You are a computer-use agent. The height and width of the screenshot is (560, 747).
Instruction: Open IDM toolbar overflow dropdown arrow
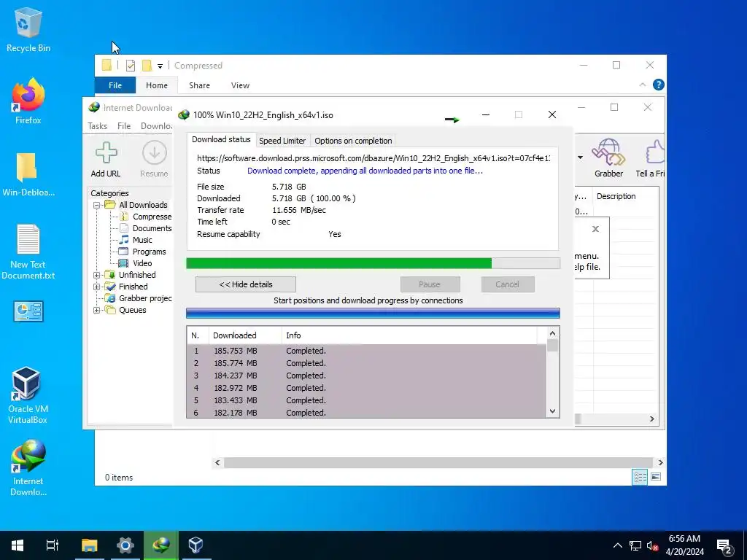(580, 157)
